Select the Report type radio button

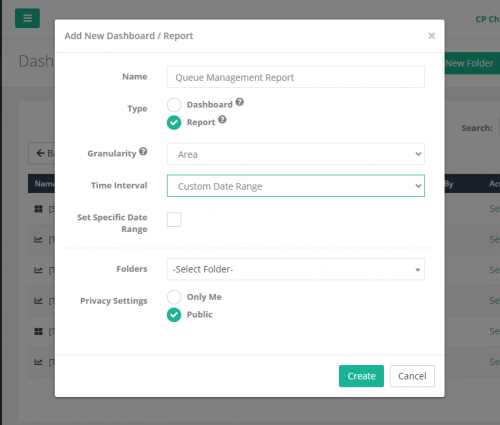coord(174,122)
